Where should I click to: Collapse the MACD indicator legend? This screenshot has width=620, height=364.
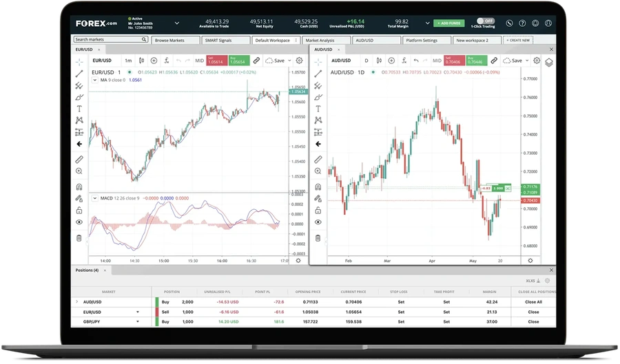click(95, 198)
